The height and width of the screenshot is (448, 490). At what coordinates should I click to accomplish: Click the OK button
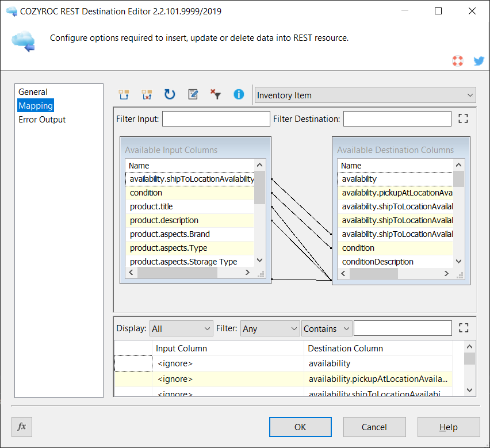300,427
